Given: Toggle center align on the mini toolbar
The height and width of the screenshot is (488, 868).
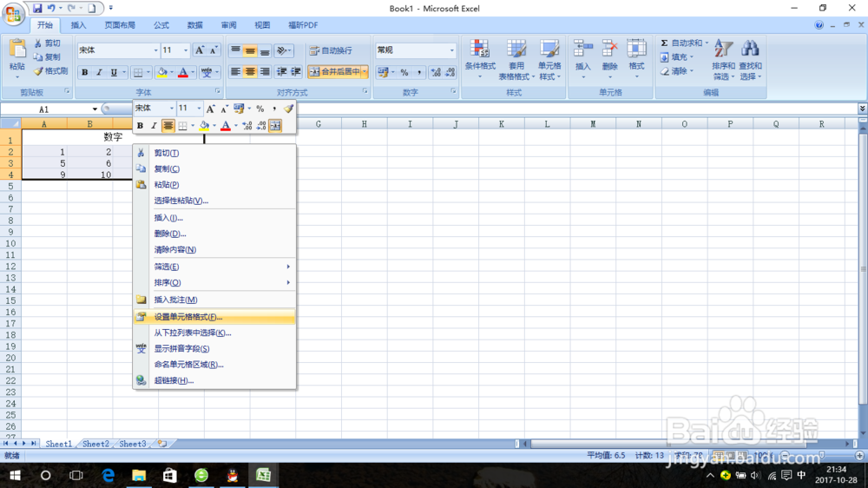Looking at the screenshot, I should coord(168,126).
